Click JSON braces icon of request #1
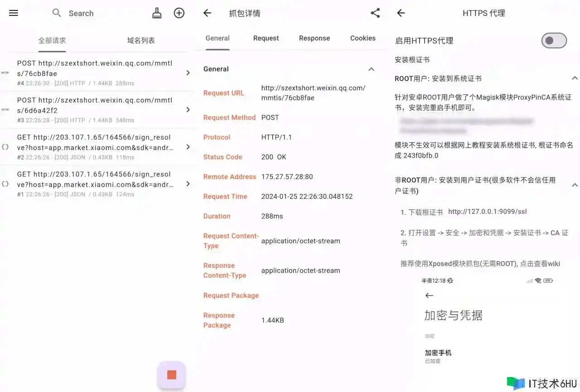 click(x=5, y=184)
